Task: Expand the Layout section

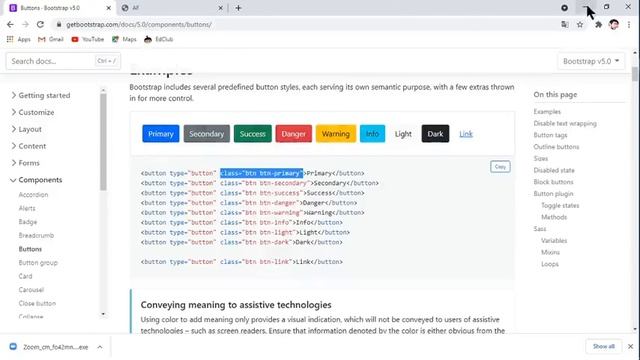Action: tap(27, 129)
